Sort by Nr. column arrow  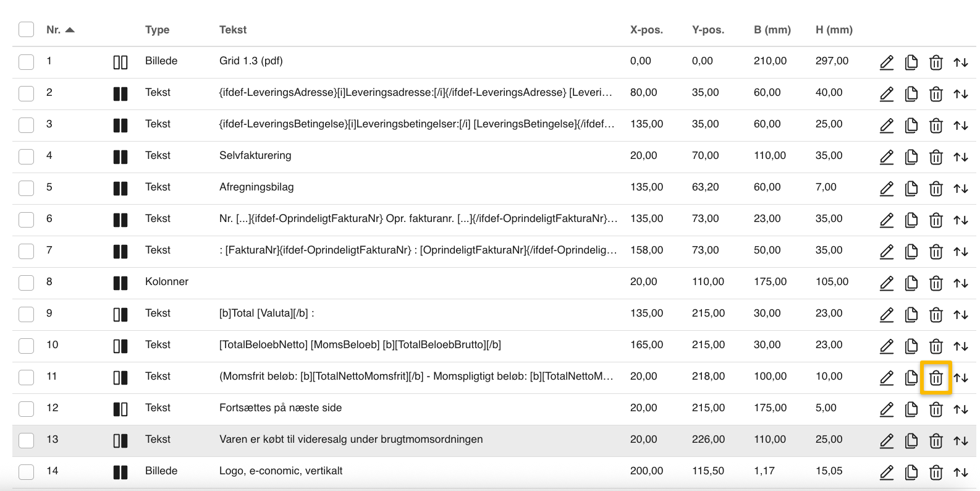tap(70, 30)
